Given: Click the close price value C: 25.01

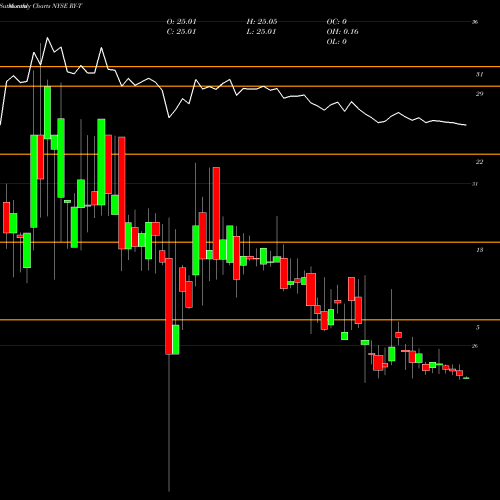Looking at the screenshot, I should click(181, 32).
